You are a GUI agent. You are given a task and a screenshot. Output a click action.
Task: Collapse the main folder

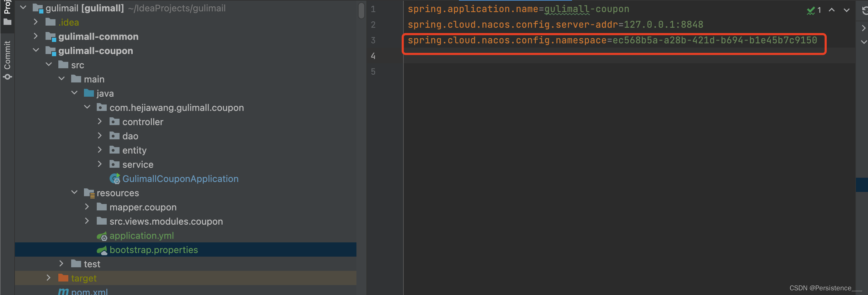click(62, 79)
